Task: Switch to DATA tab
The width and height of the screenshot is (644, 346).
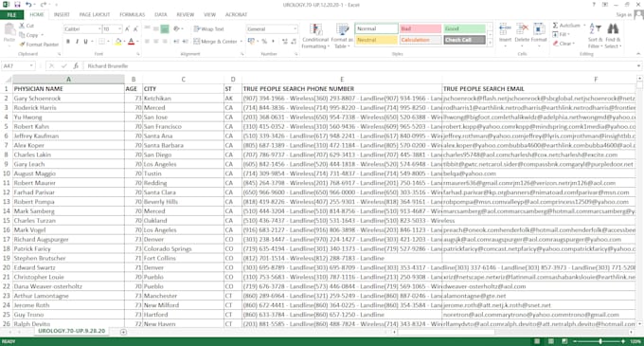Action: [161, 15]
